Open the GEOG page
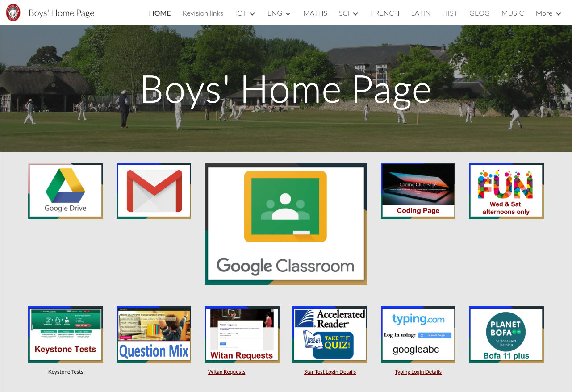Image resolution: width=572 pixels, height=392 pixels. pos(480,13)
